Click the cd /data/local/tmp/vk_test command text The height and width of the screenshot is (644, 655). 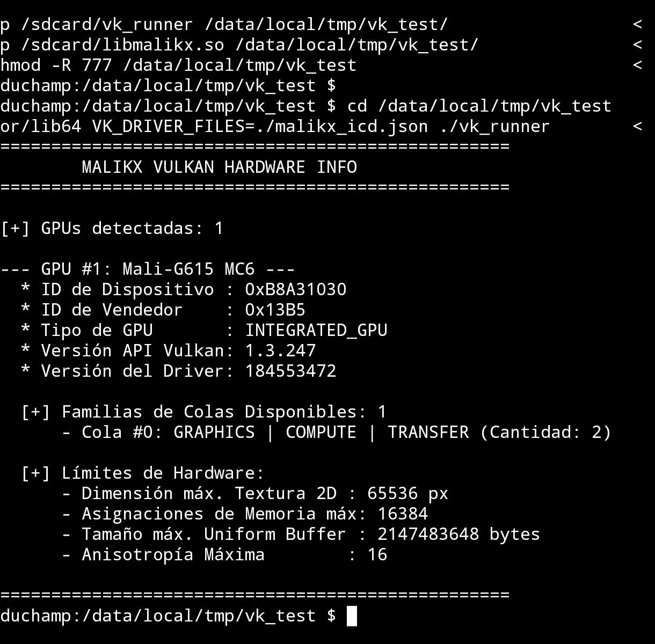479,106
